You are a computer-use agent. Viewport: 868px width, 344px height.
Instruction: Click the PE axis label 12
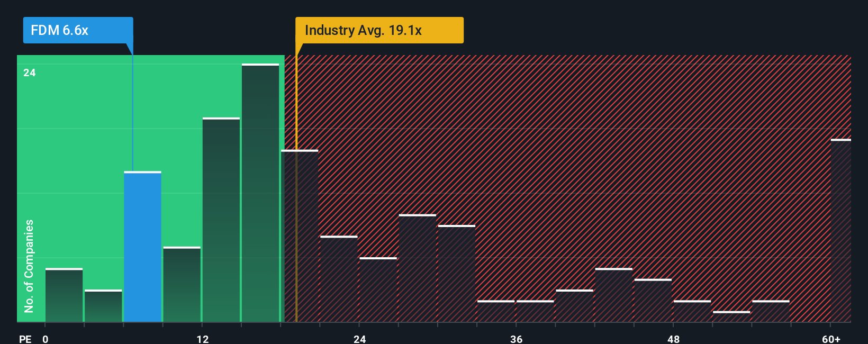tap(203, 339)
